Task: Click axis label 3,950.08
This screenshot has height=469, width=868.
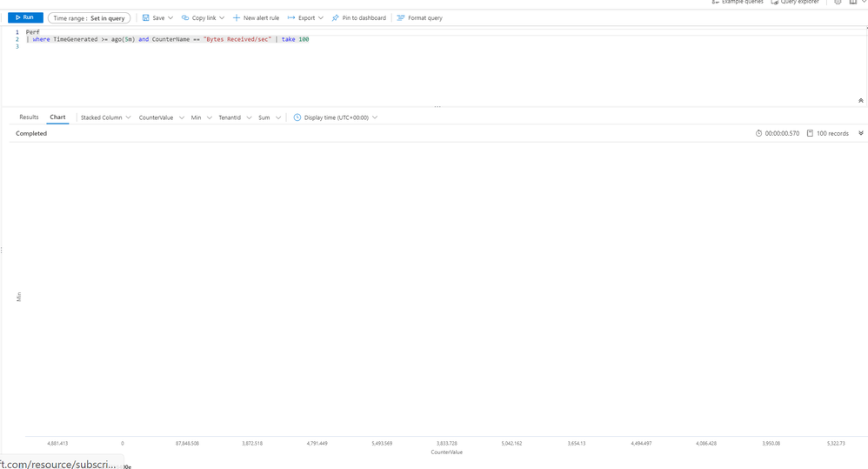Action: [771, 444]
